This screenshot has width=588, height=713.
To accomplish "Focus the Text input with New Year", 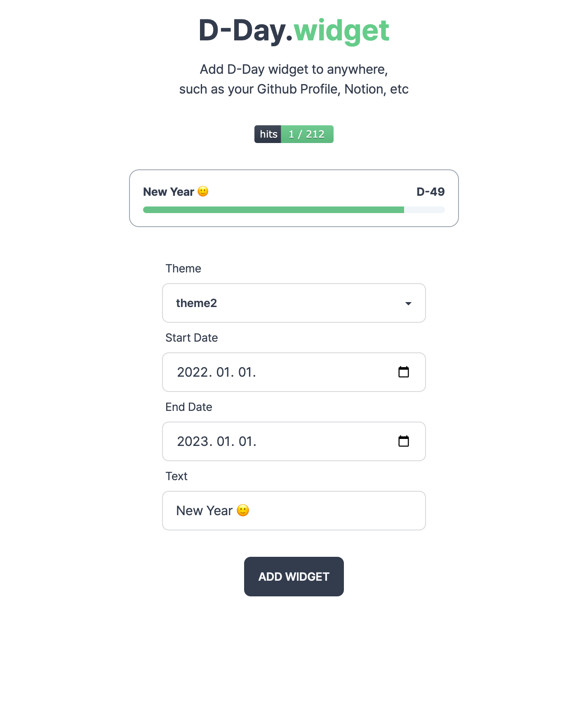I will (294, 511).
